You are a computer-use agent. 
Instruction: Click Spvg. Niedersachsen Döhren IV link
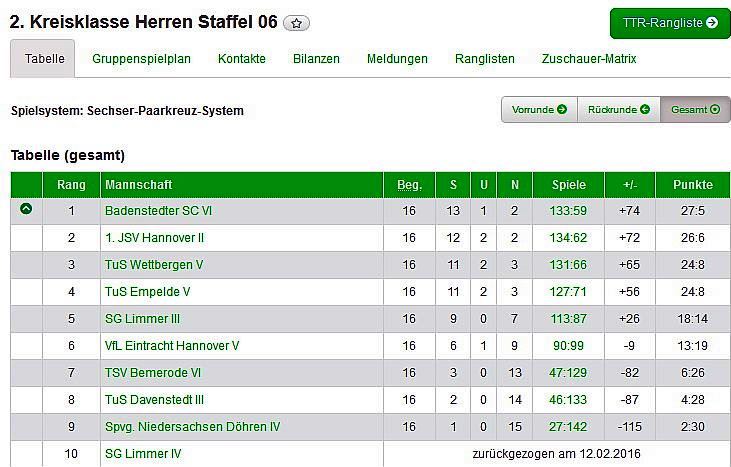192,427
